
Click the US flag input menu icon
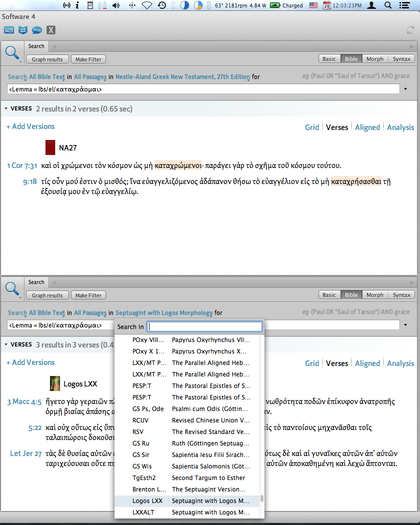(x=313, y=5)
